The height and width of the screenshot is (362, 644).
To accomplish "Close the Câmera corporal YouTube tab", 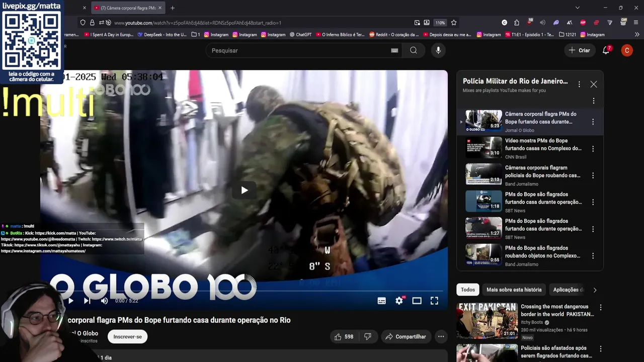I will (160, 8).
